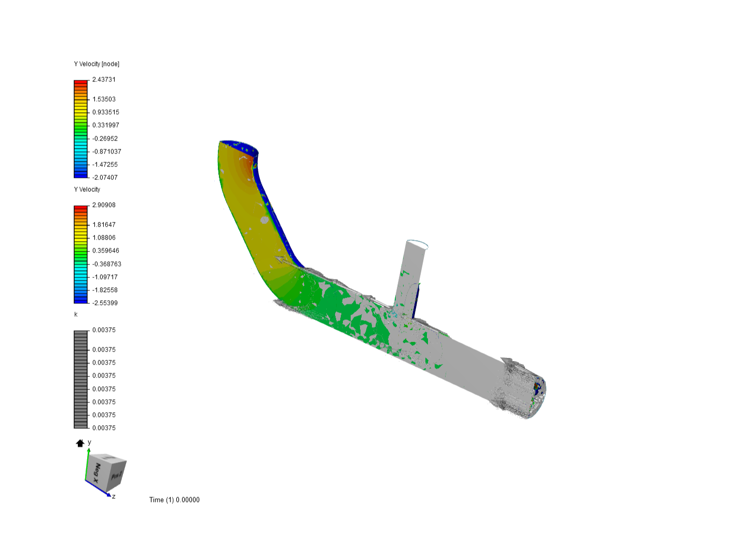Click legend value -0.26952

point(105,138)
